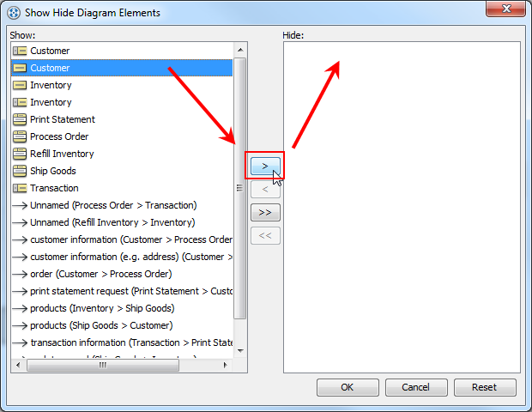The width and height of the screenshot is (532, 412).
Task: Click the < button to move element back
Action: [x=265, y=190]
